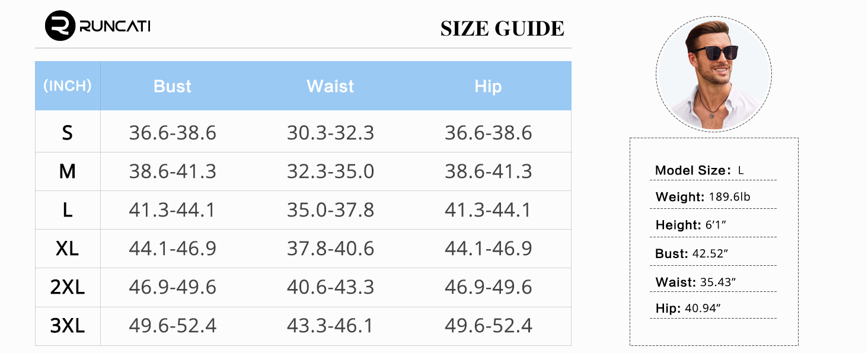Click the RUNCATI circular logo icon

click(60, 26)
